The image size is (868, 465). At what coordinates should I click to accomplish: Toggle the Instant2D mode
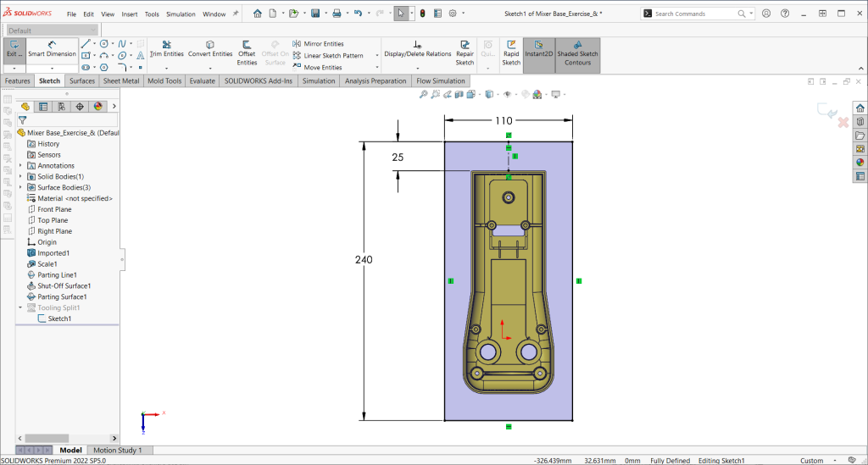[x=539, y=48]
